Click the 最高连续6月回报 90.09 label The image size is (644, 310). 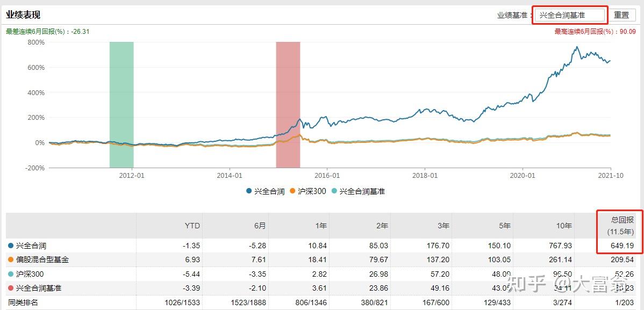[x=595, y=31]
